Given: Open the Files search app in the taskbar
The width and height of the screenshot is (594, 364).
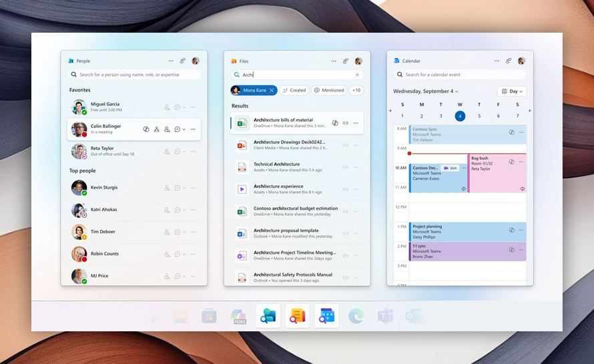Looking at the screenshot, I should point(298,316).
